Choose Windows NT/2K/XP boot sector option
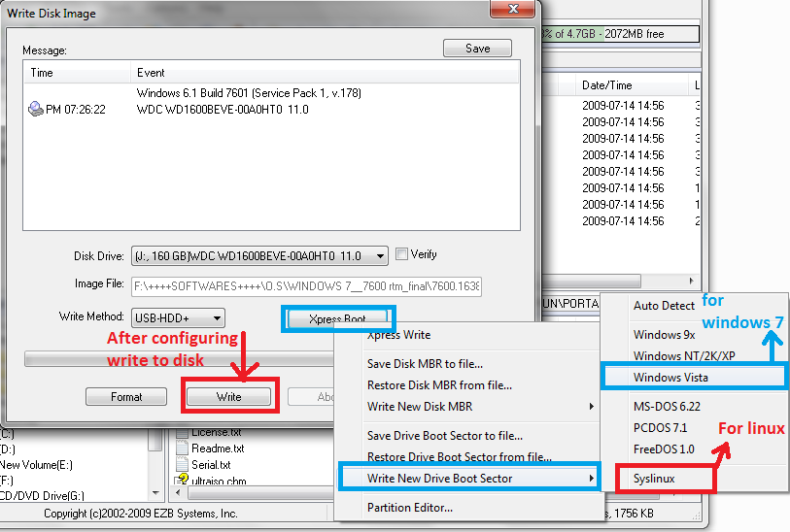The image size is (790, 532). click(x=684, y=356)
